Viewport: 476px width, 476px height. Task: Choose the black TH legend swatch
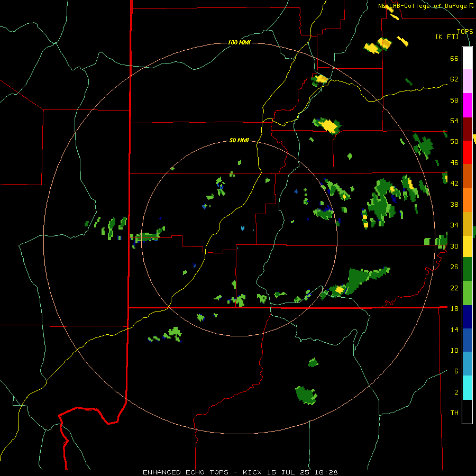(x=467, y=411)
